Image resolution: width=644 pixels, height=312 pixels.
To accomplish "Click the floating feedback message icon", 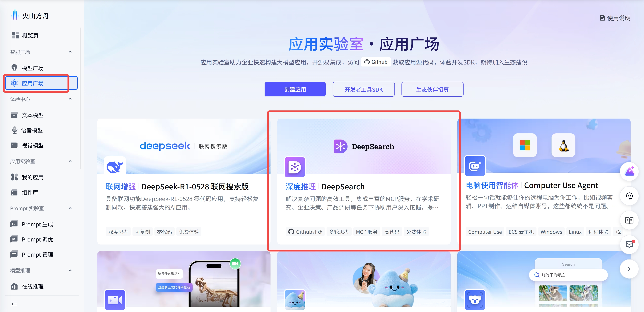I will click(629, 244).
